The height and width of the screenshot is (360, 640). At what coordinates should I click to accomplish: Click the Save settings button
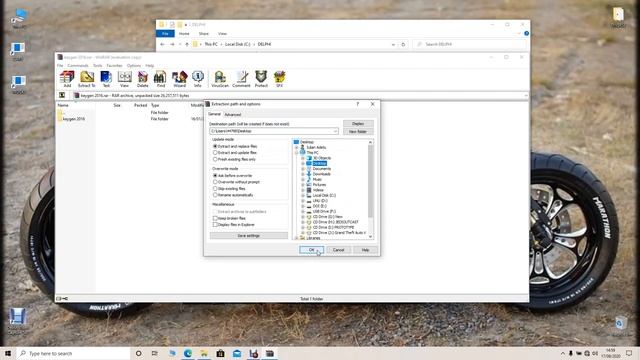249,236
